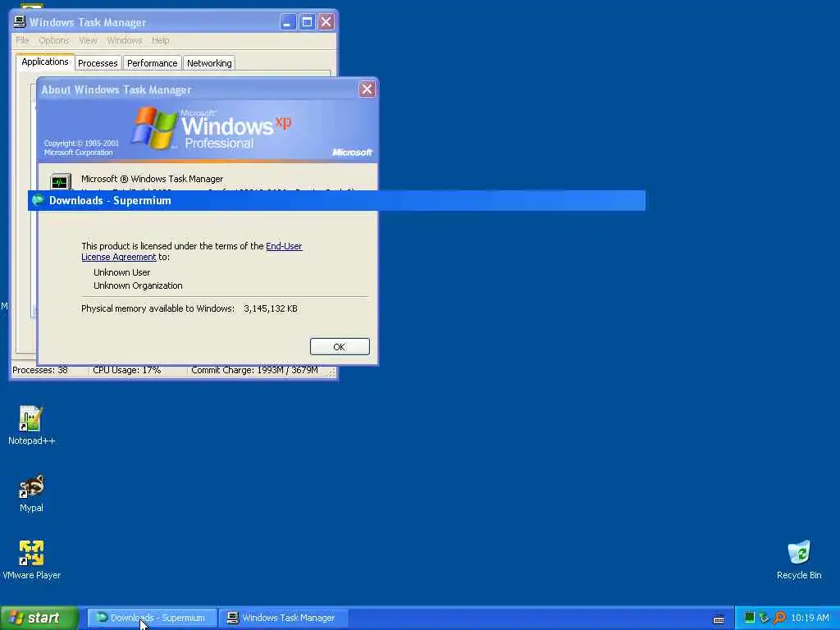Click the Downloads - Supermium banner
The height and width of the screenshot is (630, 840).
[336, 200]
